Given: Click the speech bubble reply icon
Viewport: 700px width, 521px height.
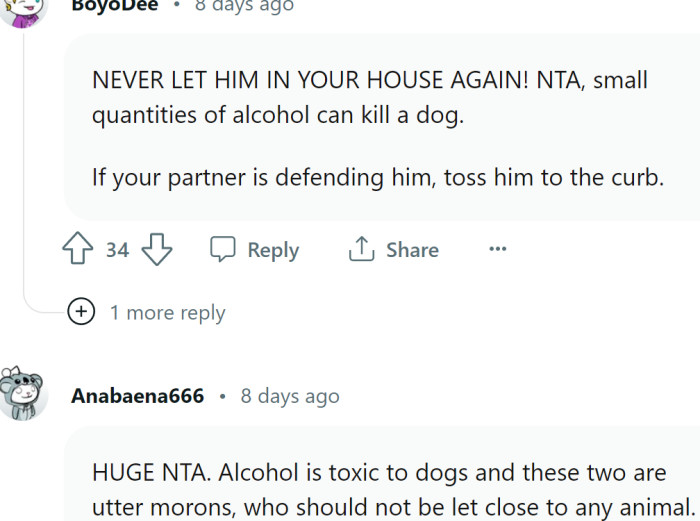Looking at the screenshot, I should [222, 249].
